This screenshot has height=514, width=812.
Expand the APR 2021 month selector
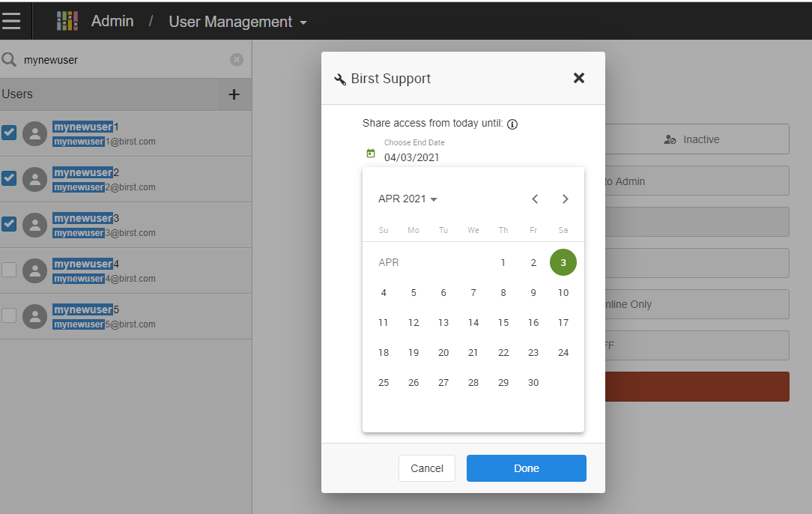point(407,199)
